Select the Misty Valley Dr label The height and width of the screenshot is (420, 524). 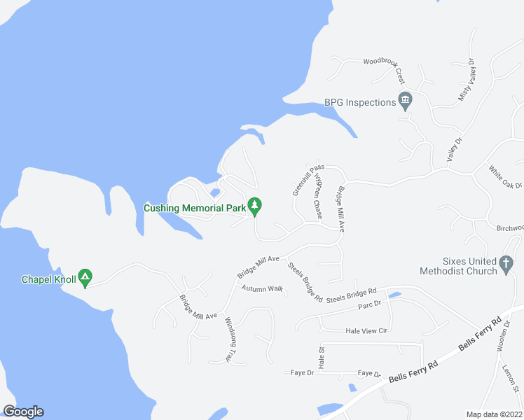pos(467,80)
